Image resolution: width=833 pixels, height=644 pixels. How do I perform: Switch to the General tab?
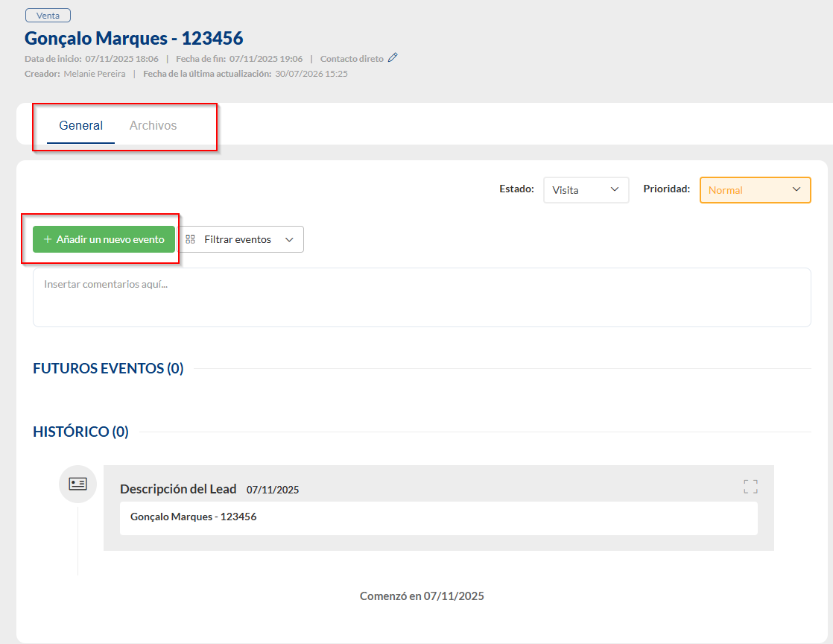click(80, 125)
